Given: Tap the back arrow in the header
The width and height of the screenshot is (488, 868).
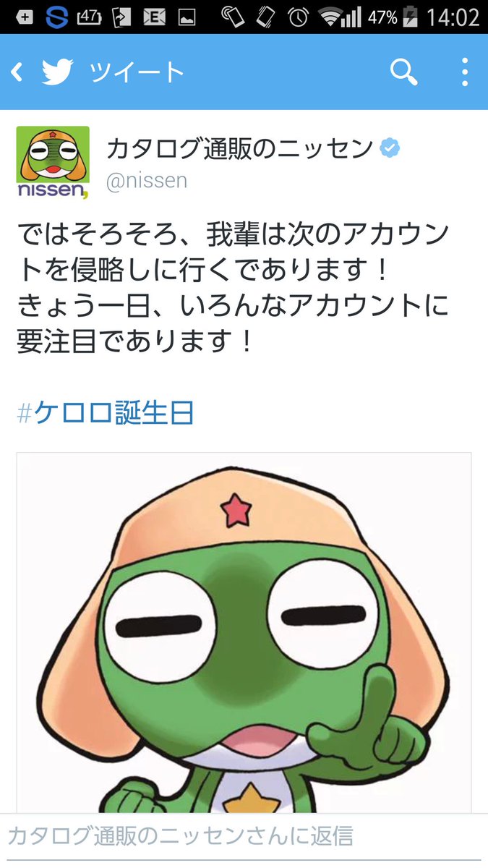Looking at the screenshot, I should click(17, 72).
